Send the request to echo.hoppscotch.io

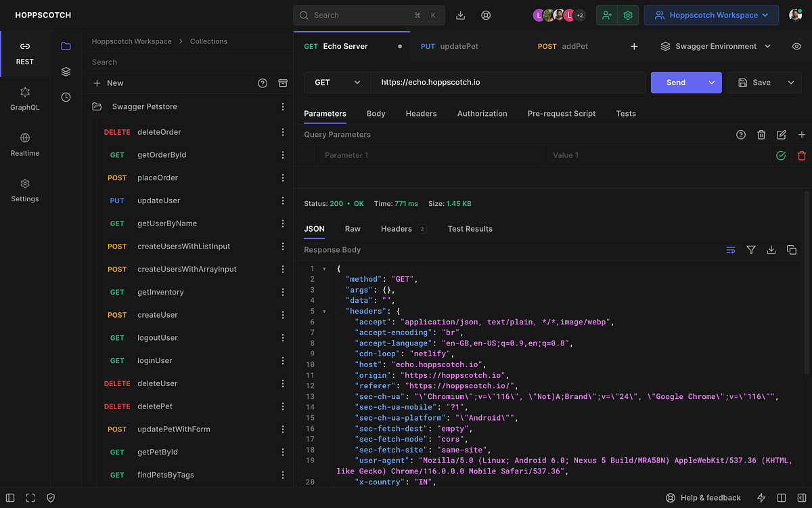click(x=675, y=82)
